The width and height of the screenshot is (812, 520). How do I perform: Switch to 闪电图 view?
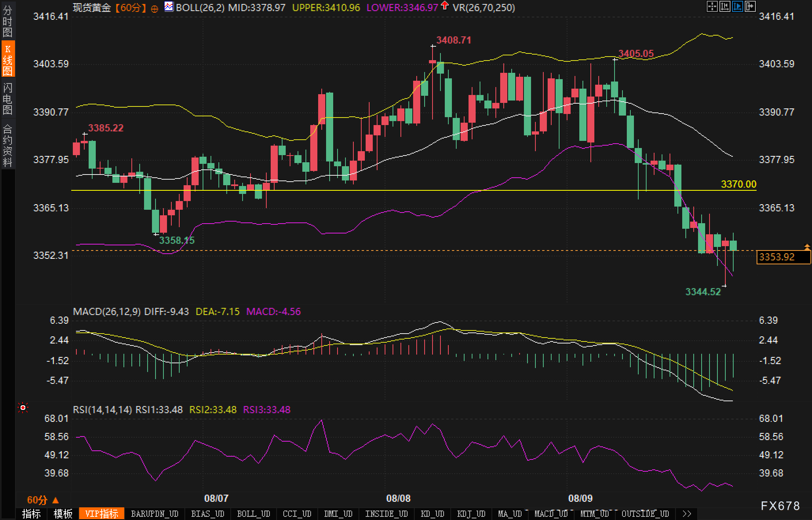(8, 99)
